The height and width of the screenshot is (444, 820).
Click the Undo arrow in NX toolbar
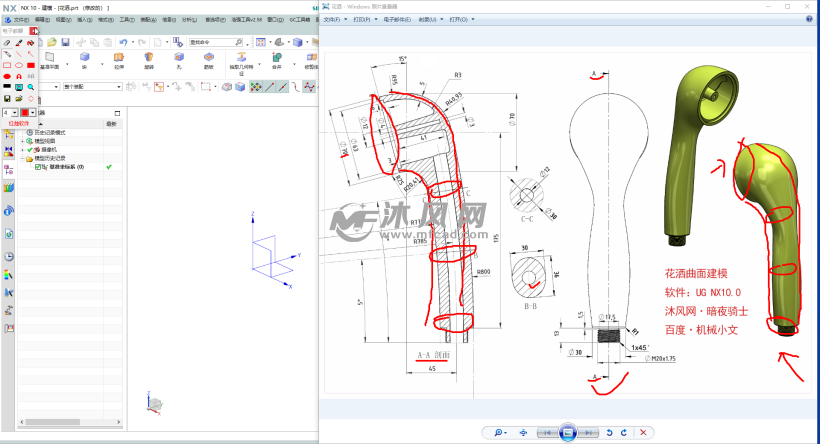click(x=122, y=42)
